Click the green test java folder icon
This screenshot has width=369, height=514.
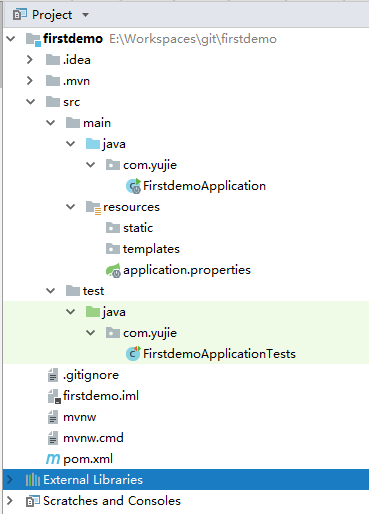(93, 312)
